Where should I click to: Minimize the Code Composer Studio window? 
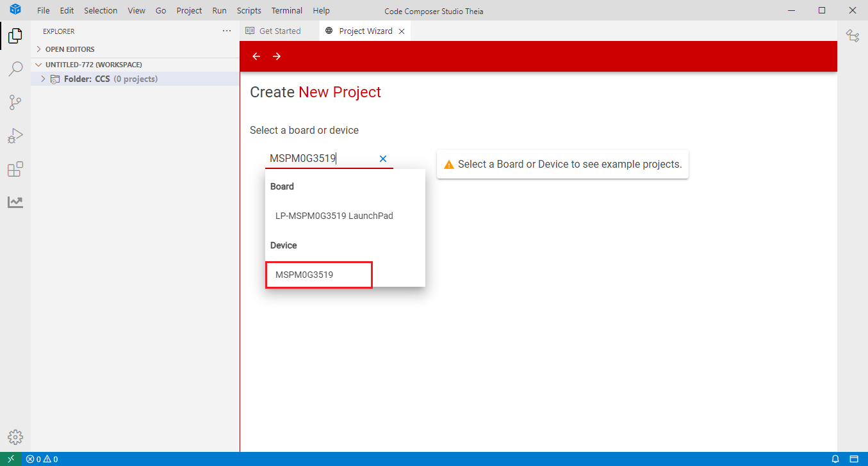click(x=792, y=10)
